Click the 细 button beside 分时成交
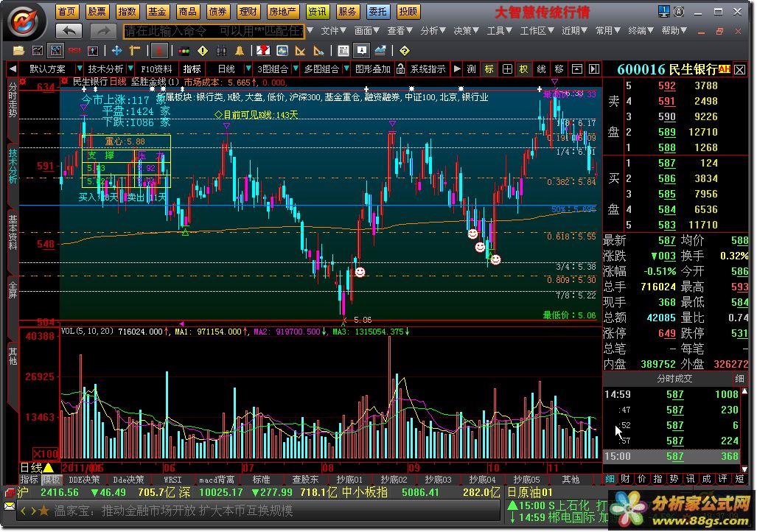This screenshot has width=757, height=532. click(x=739, y=379)
